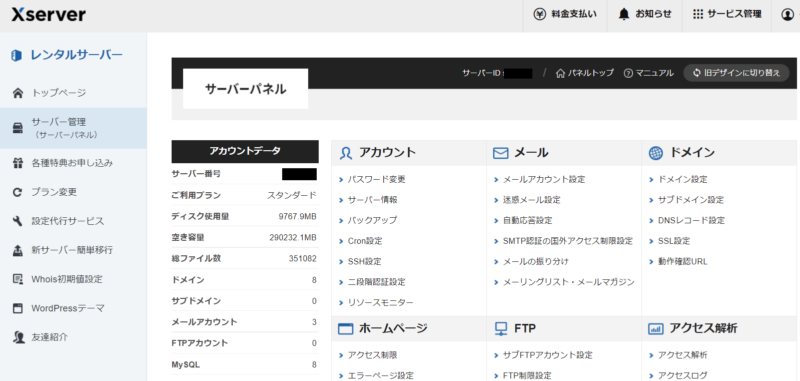This screenshot has height=381, width=800.
Task: Open メールの振り分け link
Action: (x=536, y=262)
